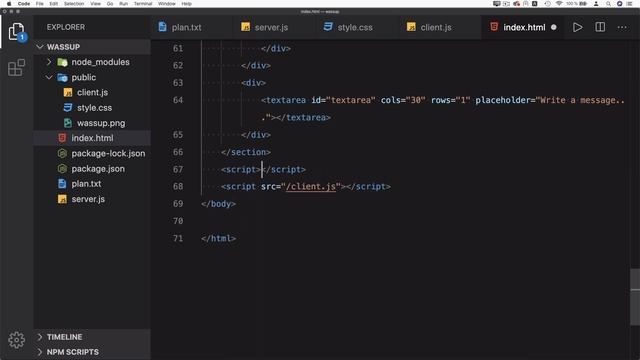This screenshot has width=640, height=360.
Task: Follow the /client.js link on line 68
Action: tap(311, 187)
